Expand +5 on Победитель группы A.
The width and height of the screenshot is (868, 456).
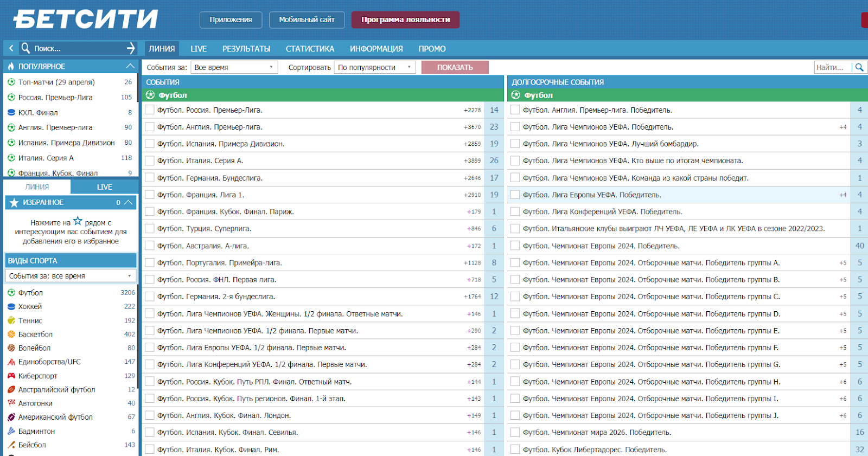pos(843,263)
